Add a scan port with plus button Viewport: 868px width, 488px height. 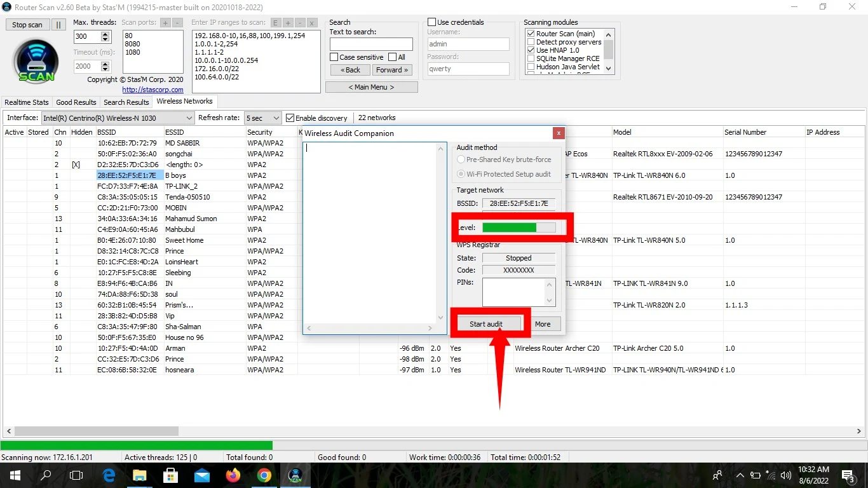(165, 22)
